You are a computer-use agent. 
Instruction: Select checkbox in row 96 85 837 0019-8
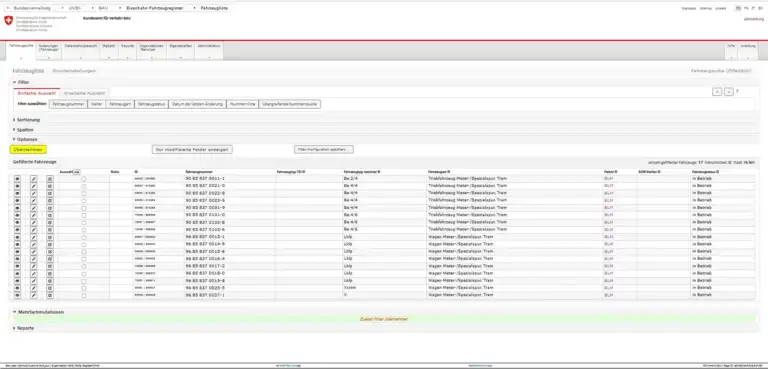tap(84, 281)
